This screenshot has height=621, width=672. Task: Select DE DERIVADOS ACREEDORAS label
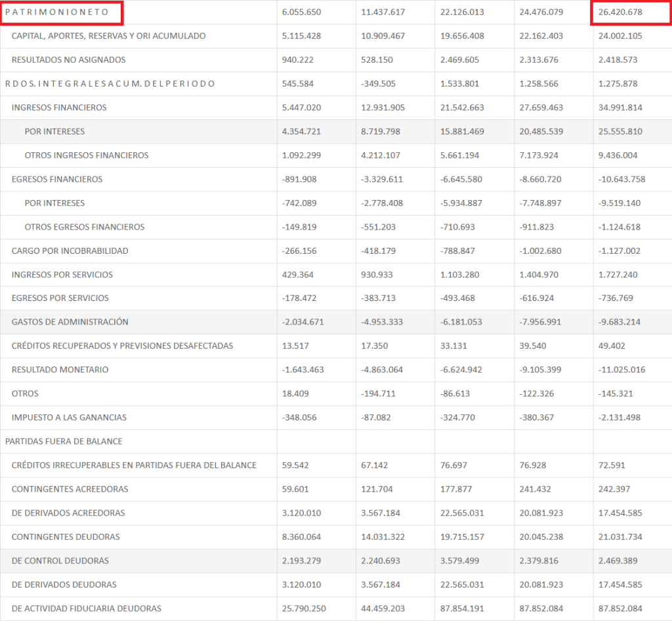68,513
